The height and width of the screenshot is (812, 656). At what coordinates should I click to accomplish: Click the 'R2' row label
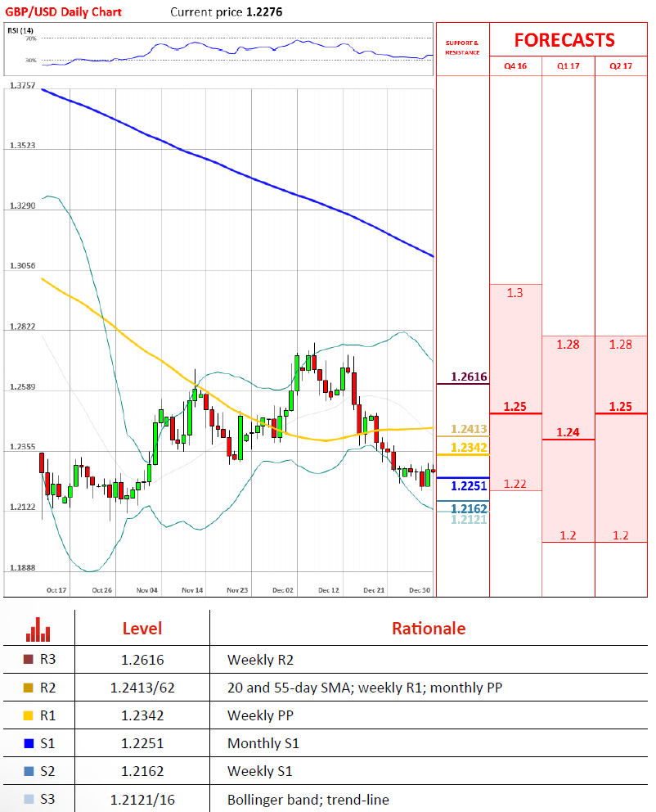(47, 688)
